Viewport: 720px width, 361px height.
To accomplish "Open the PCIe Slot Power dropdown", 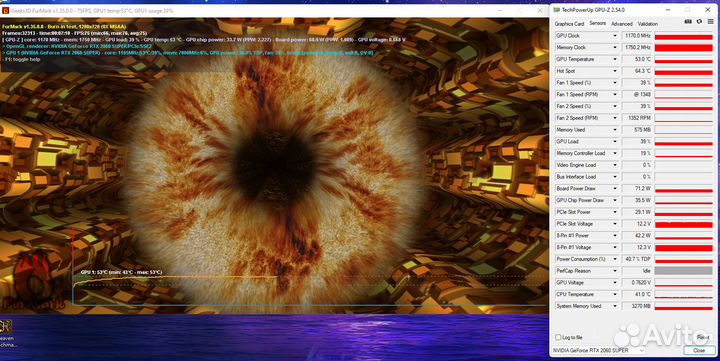I will tap(615, 212).
